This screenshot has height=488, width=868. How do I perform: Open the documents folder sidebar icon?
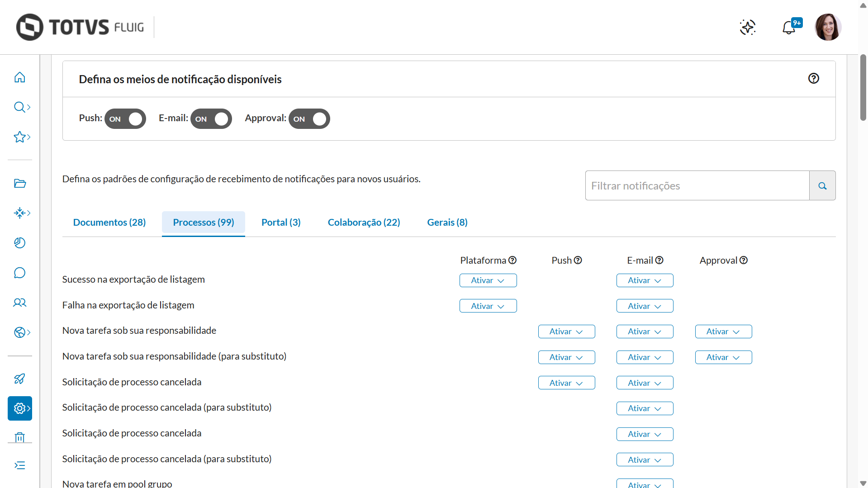tap(19, 183)
